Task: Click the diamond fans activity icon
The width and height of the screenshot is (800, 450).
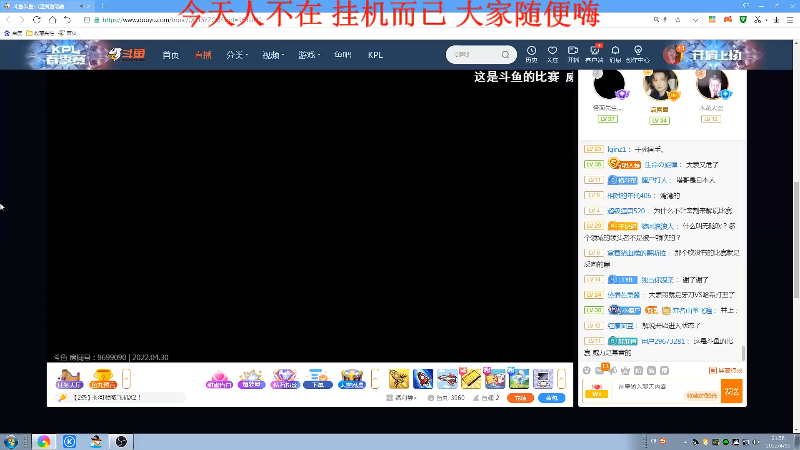Action: (285, 379)
